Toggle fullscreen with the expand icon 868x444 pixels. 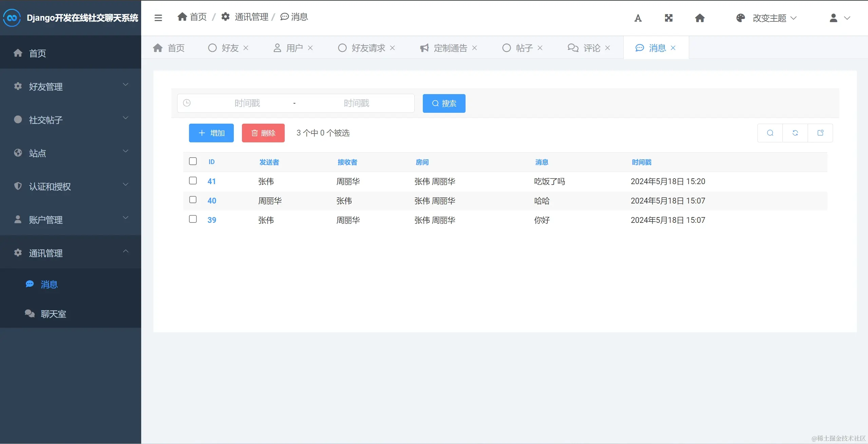(x=668, y=18)
